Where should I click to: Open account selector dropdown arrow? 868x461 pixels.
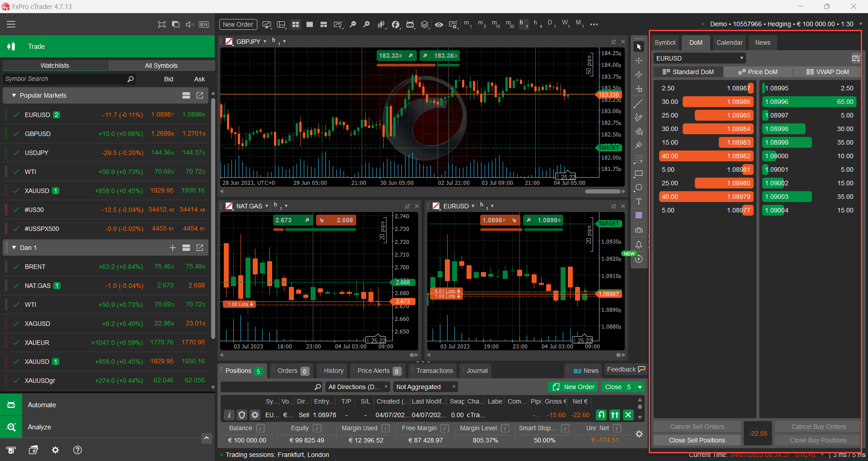point(860,24)
